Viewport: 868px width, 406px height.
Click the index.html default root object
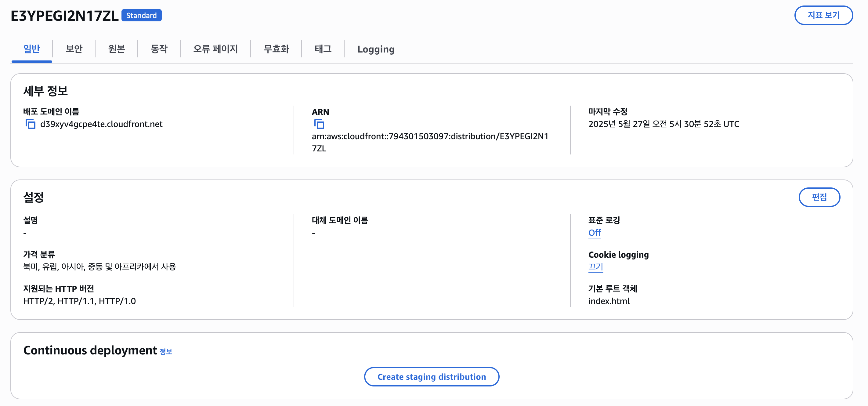(609, 301)
